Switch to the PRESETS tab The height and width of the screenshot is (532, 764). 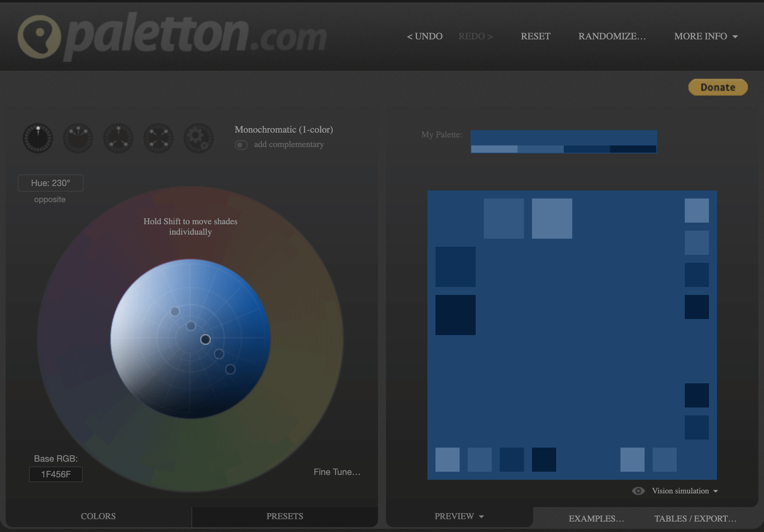coord(285,516)
